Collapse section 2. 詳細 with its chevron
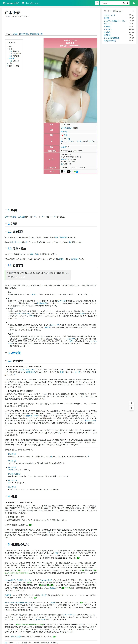Screen dimensions: 138x644 6,223
